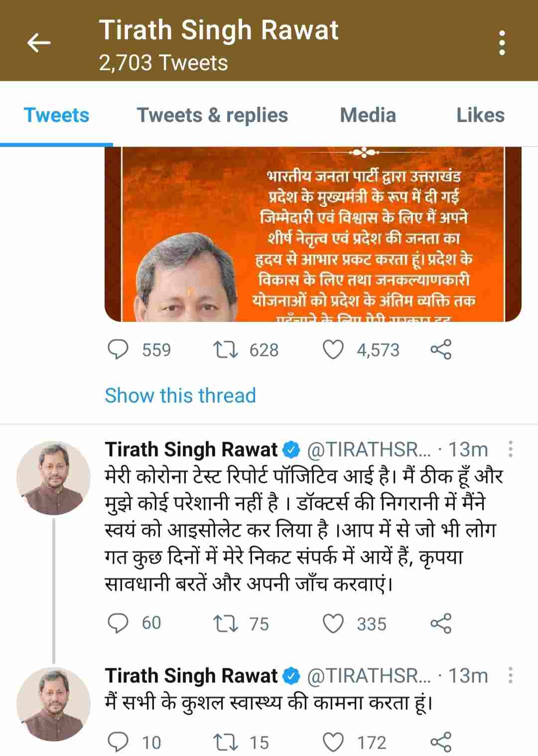Screen dimensions: 538x756
Task: Select the Tweets tab
Action: [56, 115]
